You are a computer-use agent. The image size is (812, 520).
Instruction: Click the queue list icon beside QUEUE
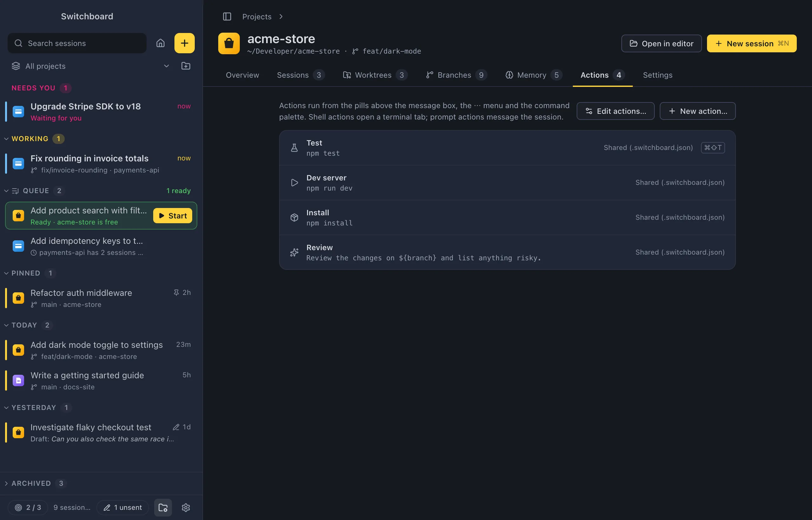(x=15, y=191)
